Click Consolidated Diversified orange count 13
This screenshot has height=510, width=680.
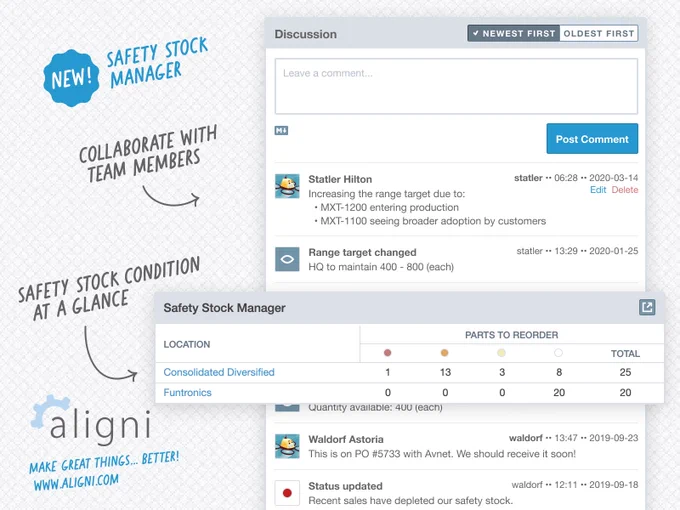(445, 372)
